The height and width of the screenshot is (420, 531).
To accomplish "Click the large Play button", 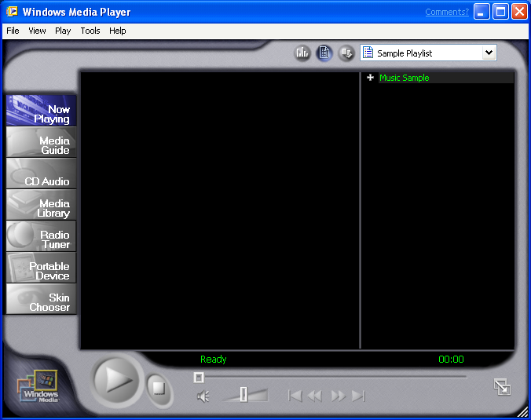I will 116,382.
